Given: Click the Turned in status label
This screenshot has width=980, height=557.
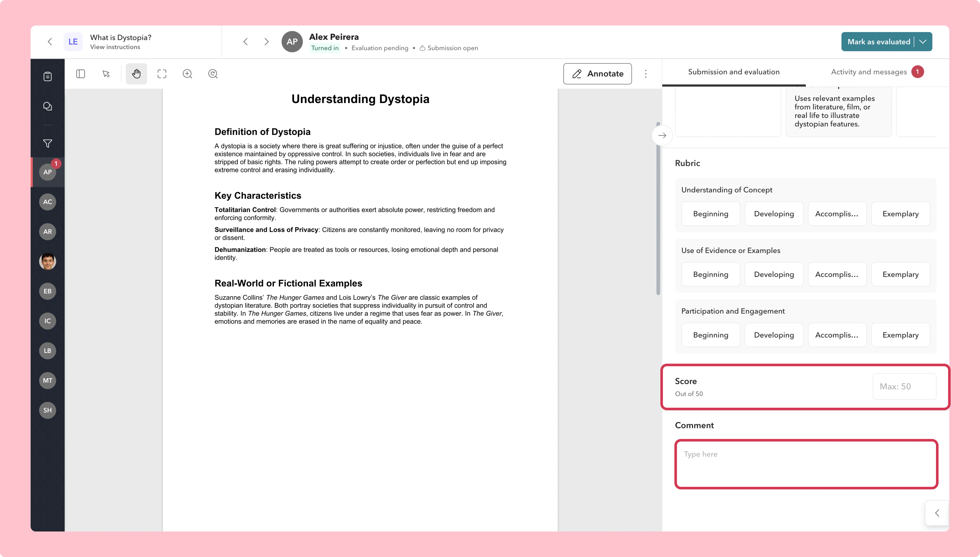Looking at the screenshot, I should click(x=325, y=48).
